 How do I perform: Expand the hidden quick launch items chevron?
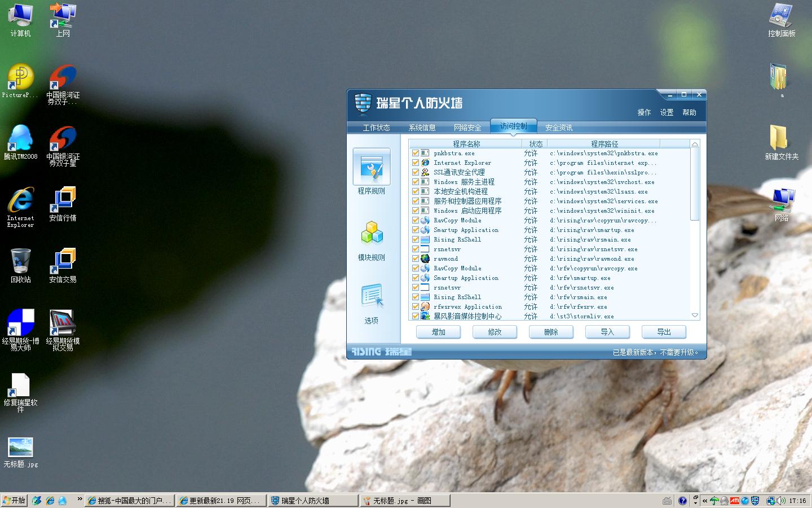coord(80,500)
